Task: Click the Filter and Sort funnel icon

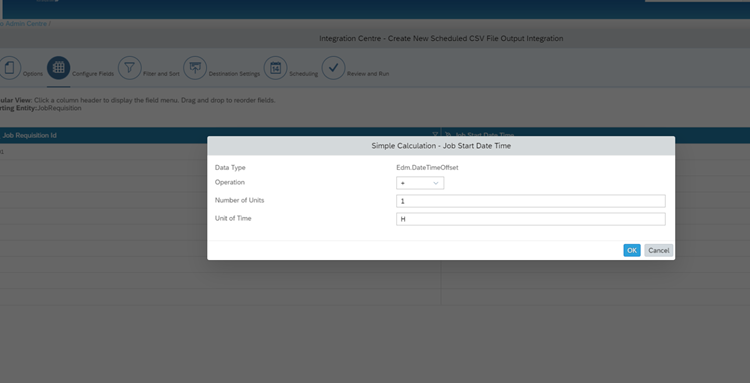Action: tap(130, 68)
